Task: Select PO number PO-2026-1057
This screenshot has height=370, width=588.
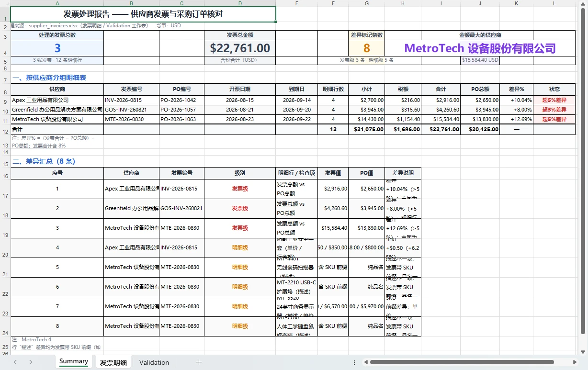Action: pos(181,110)
